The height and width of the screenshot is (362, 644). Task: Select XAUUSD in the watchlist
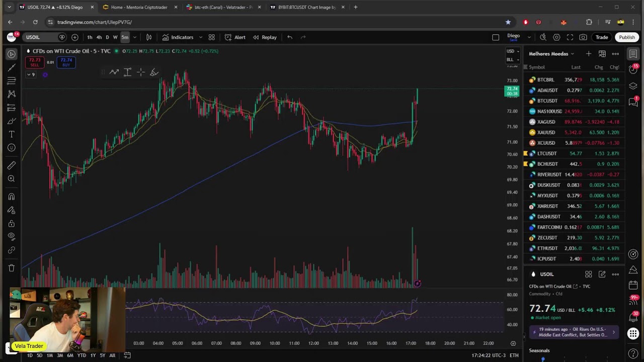coord(574,132)
